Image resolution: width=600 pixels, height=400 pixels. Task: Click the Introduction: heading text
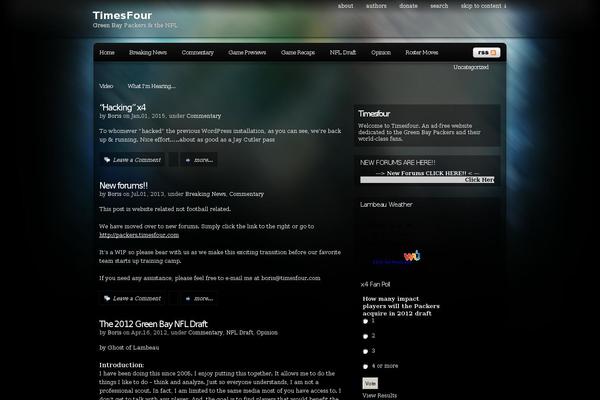click(122, 365)
